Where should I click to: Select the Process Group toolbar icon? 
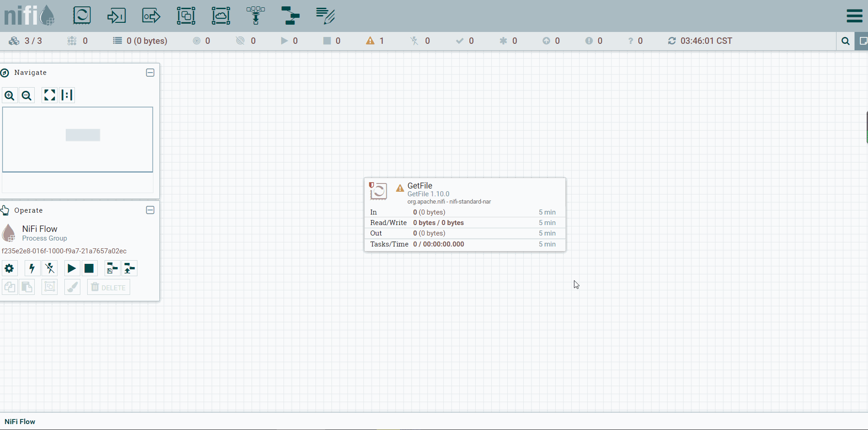(186, 16)
